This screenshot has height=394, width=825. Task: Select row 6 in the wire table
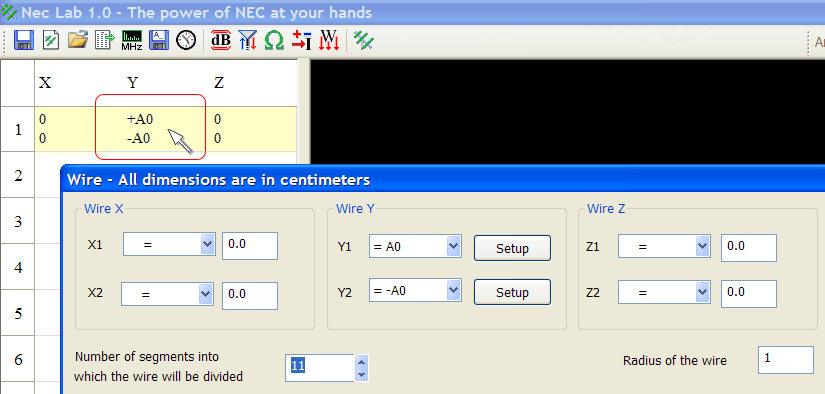click(x=17, y=359)
